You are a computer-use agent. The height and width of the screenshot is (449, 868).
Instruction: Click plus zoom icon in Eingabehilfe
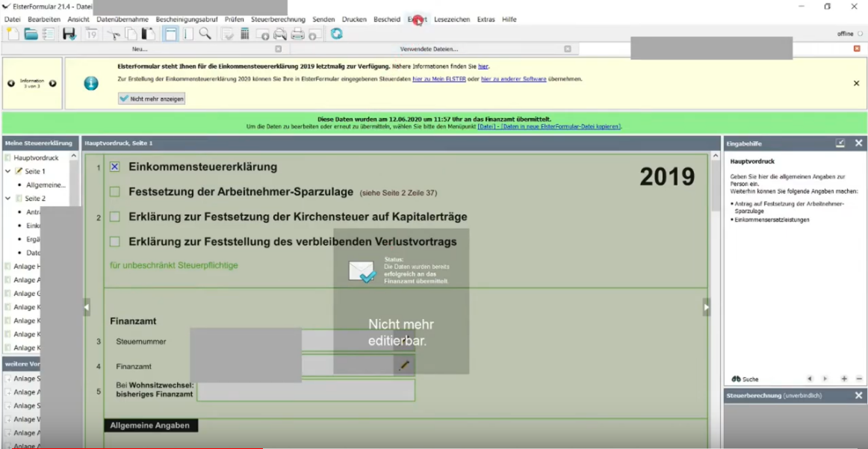coord(844,379)
